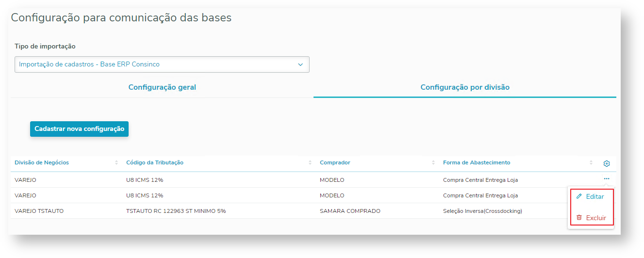Click the Tipo de importação label
The image size is (644, 258).
click(x=45, y=47)
